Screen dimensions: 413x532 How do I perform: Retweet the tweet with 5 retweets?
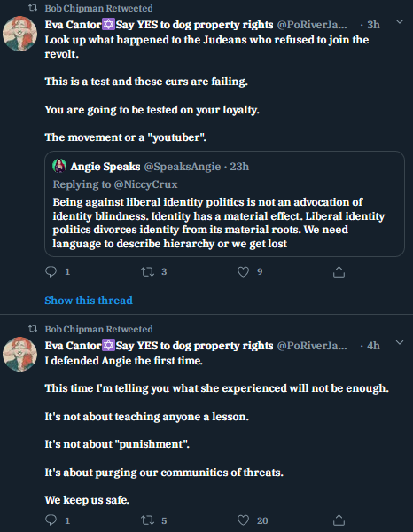pos(147,520)
